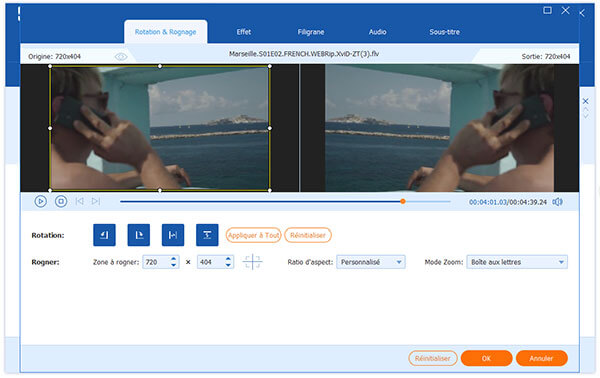Image resolution: width=600 pixels, height=378 pixels.
Task: Stop the video playback
Action: pos(61,201)
